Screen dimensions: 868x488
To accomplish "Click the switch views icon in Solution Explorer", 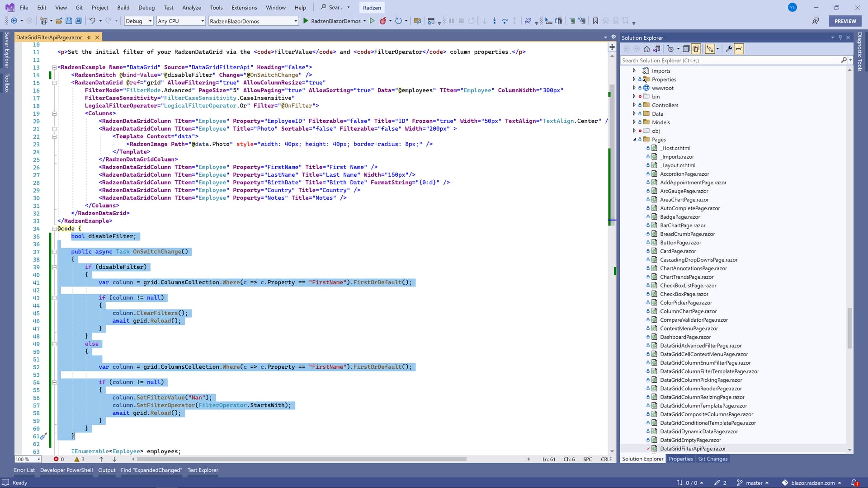I will [656, 49].
